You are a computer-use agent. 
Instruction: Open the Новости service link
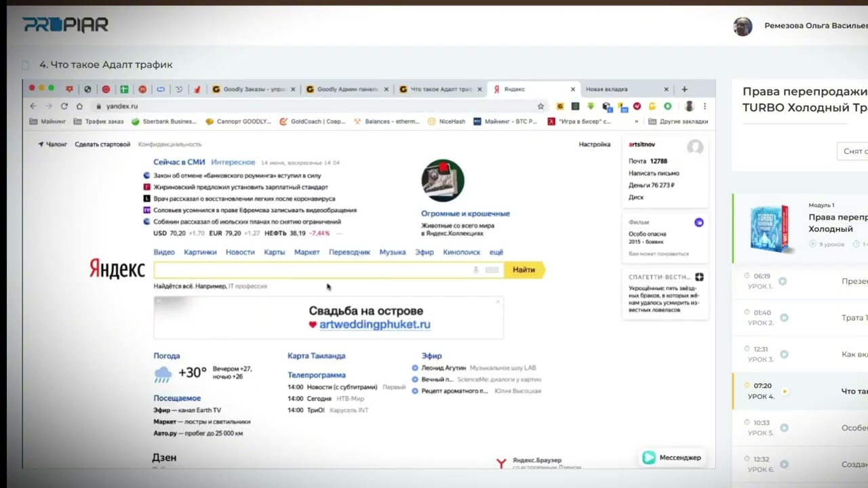(x=240, y=252)
